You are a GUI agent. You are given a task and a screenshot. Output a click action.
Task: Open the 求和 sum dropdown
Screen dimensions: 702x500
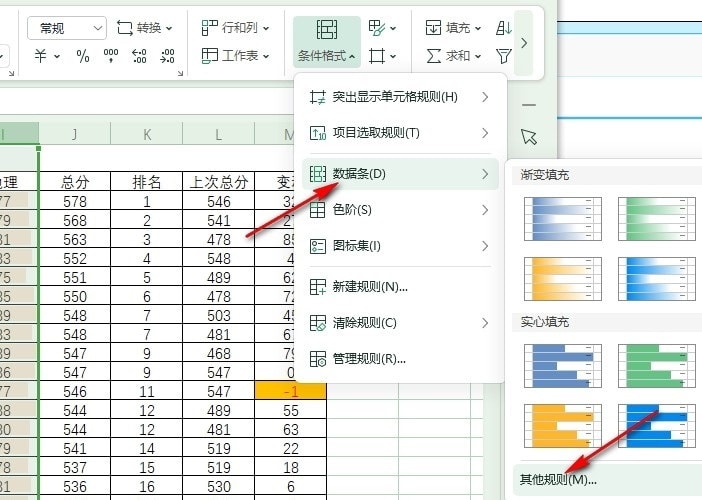pyautogui.click(x=453, y=56)
